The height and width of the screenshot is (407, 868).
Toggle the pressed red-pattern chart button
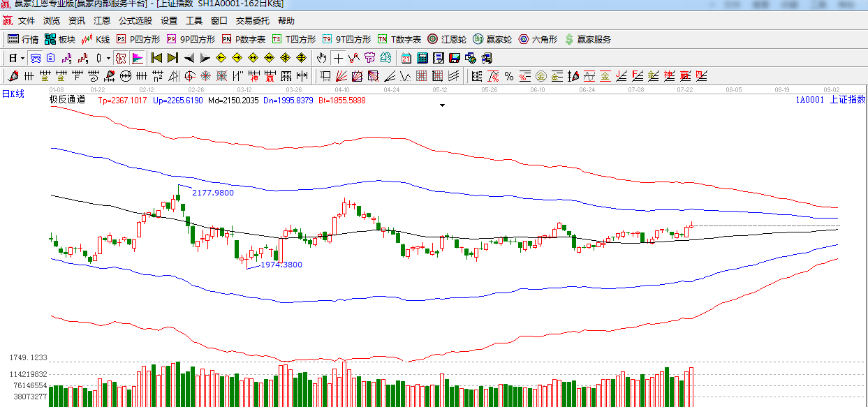click(x=121, y=58)
